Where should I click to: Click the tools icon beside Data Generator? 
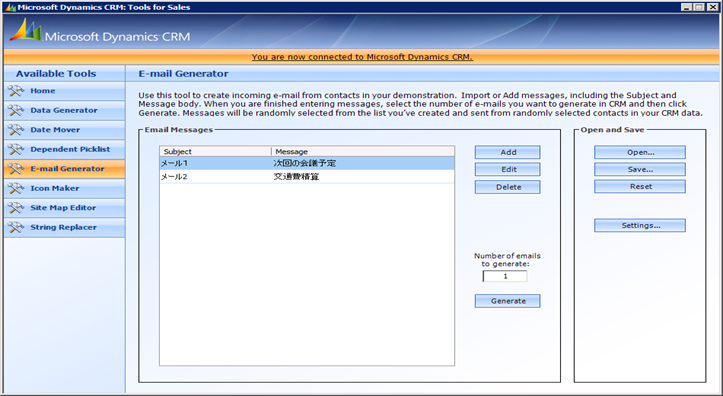[16, 111]
